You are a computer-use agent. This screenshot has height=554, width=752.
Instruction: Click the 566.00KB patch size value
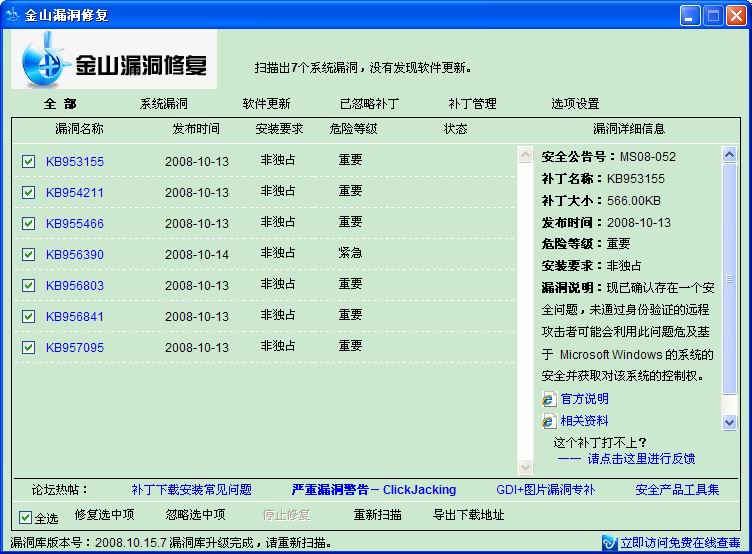coord(634,201)
